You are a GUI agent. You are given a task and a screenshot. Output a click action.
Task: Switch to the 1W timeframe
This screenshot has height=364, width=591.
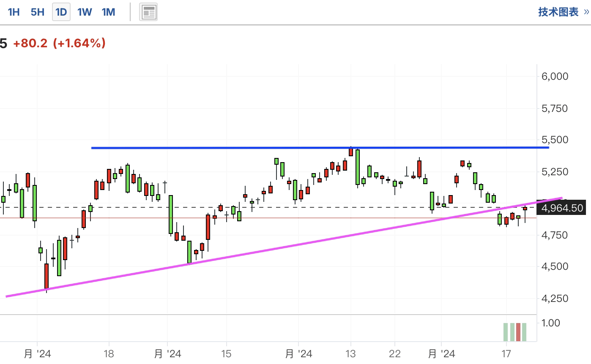point(85,12)
